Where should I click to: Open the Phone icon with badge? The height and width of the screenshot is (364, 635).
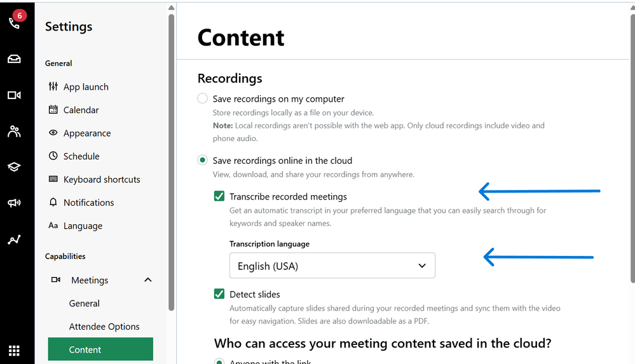point(14,22)
